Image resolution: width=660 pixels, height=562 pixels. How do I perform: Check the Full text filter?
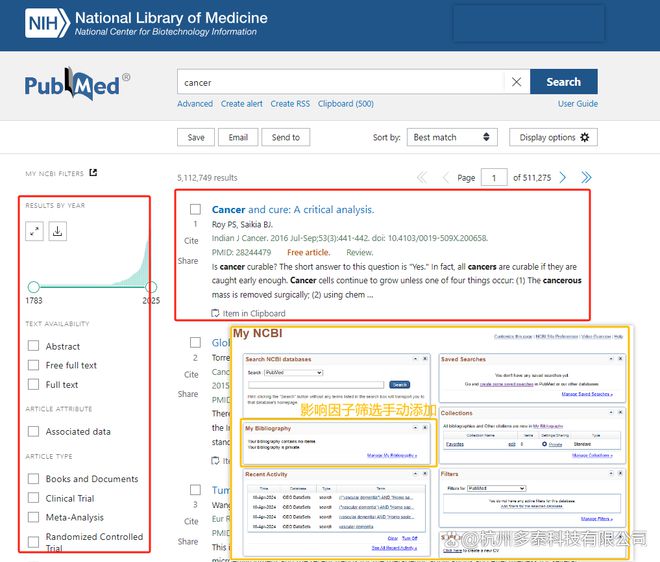33,384
